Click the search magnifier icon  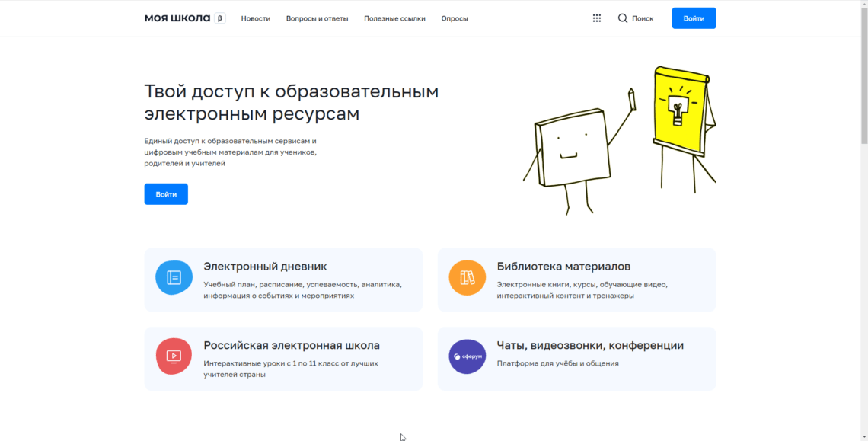click(623, 18)
